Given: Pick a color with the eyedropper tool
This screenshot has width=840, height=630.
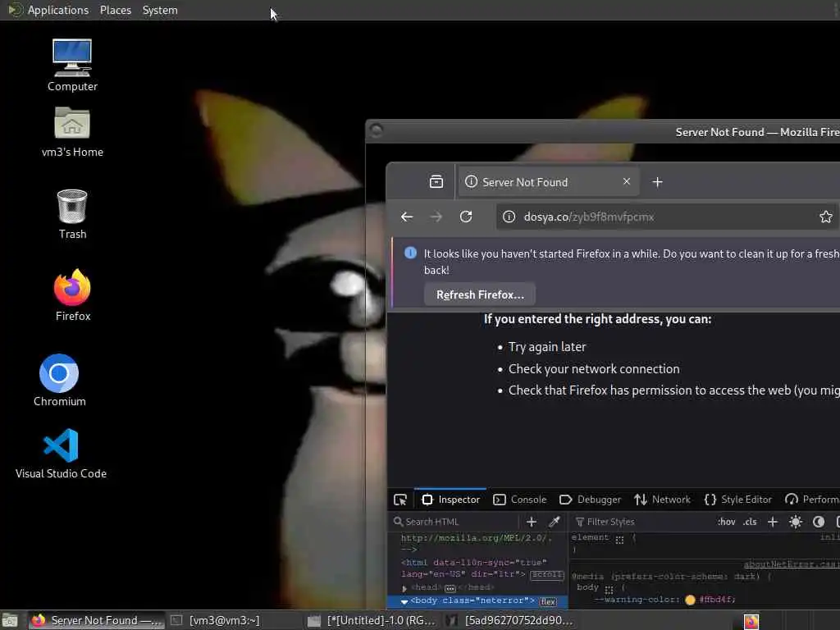Looking at the screenshot, I should point(555,522).
